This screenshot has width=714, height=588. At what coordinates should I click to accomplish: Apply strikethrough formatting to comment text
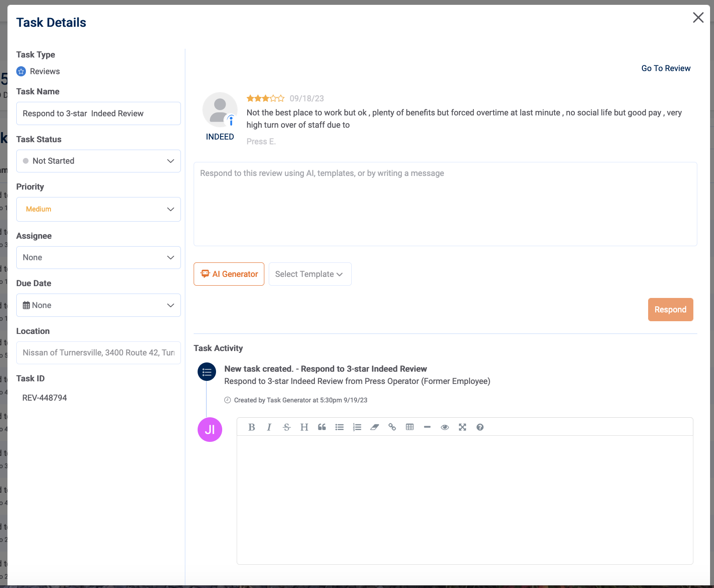click(287, 427)
